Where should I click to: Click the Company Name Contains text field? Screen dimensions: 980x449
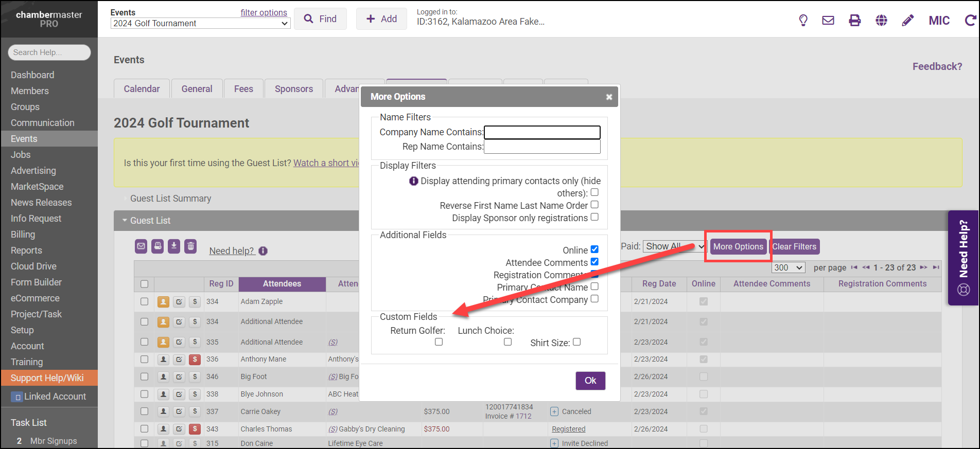[x=542, y=133]
